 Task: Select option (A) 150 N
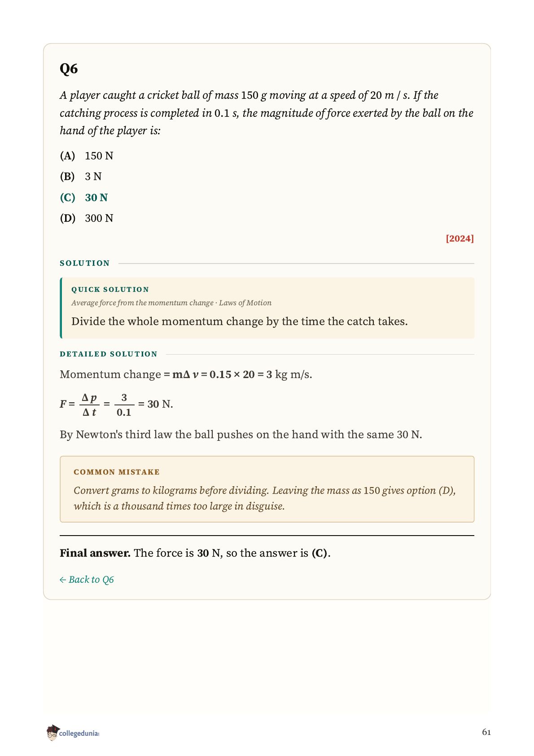pyautogui.click(x=87, y=156)
